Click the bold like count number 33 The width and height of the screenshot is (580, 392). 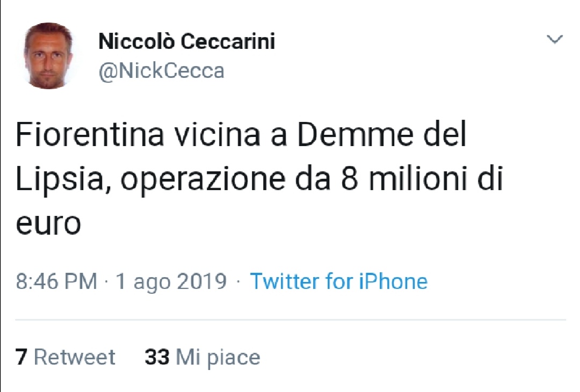tap(157, 356)
